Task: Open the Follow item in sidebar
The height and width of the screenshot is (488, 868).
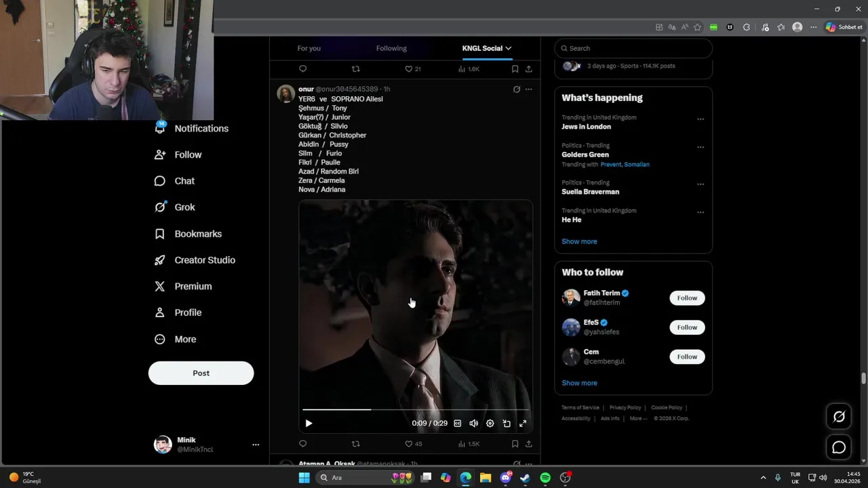Action: click(x=178, y=155)
